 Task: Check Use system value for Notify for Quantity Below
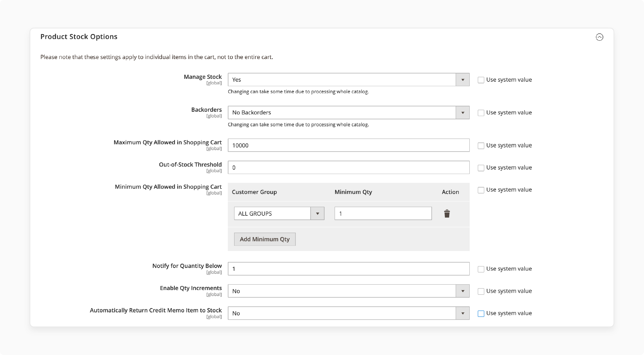click(x=481, y=269)
